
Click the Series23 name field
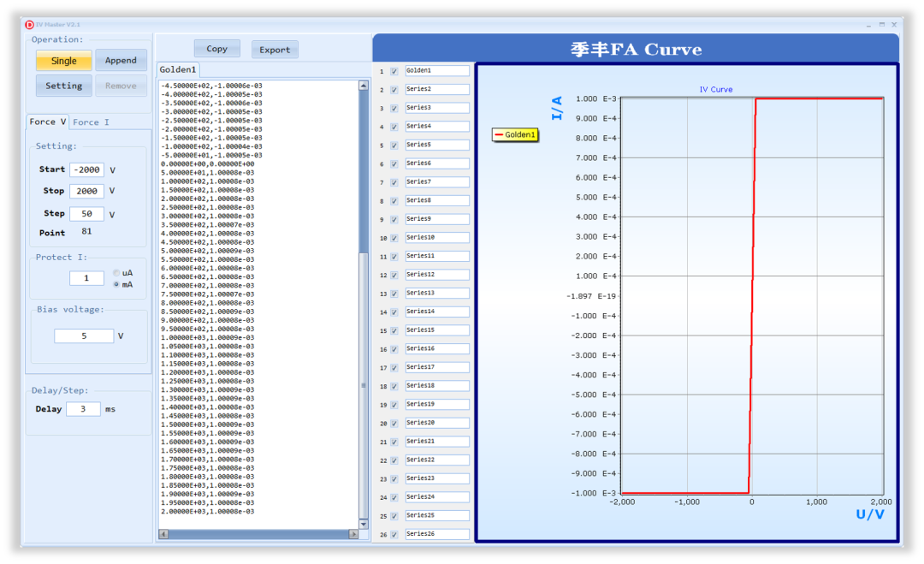pos(437,478)
